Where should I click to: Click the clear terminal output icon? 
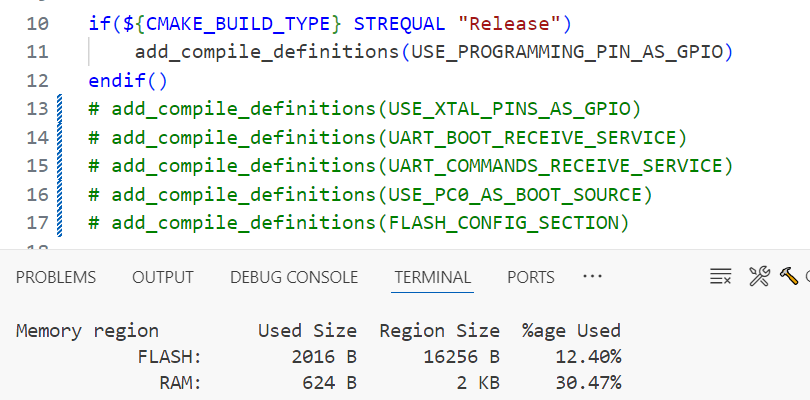point(720,277)
